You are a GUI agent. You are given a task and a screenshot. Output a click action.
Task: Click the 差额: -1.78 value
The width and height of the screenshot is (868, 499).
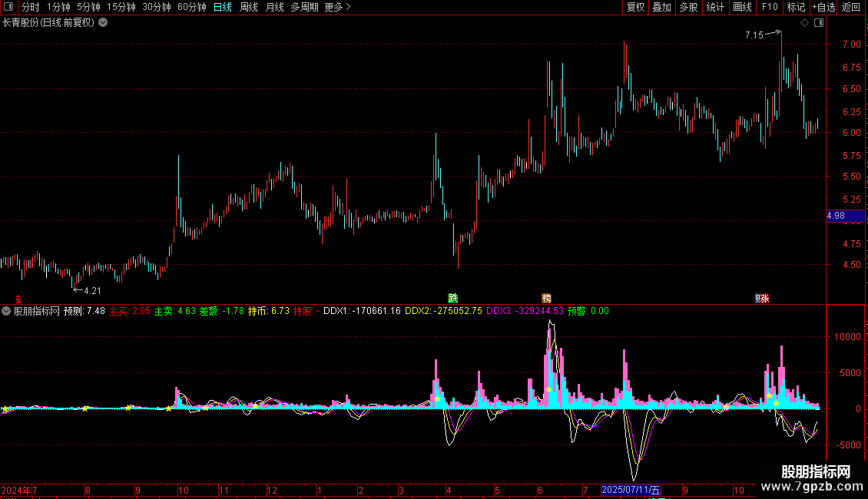pyautogui.click(x=221, y=311)
